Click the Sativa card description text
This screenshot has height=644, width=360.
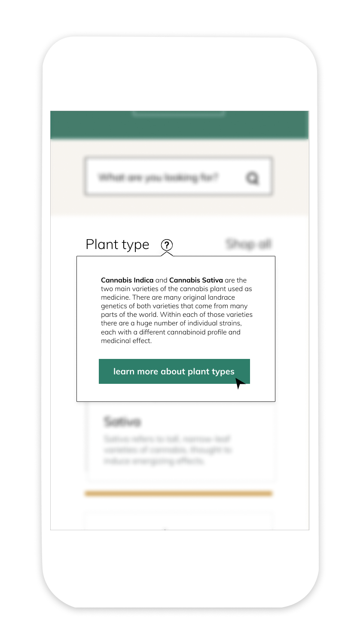(167, 450)
